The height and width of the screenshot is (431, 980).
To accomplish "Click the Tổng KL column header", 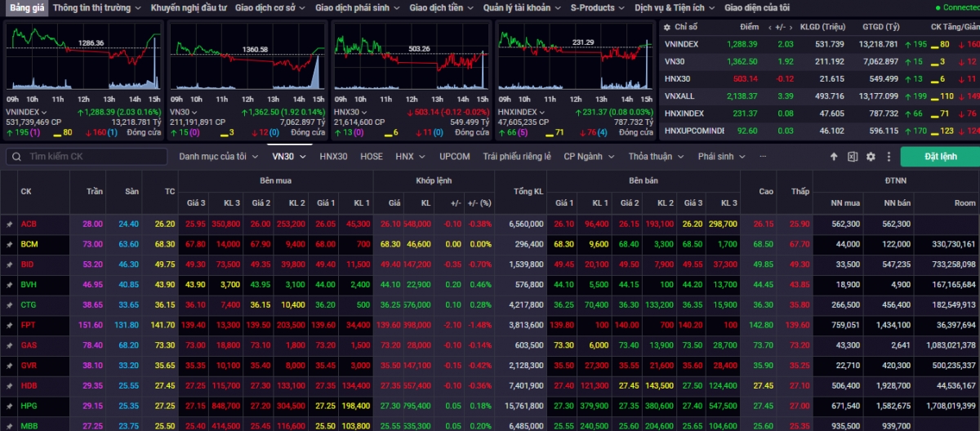I will click(528, 191).
